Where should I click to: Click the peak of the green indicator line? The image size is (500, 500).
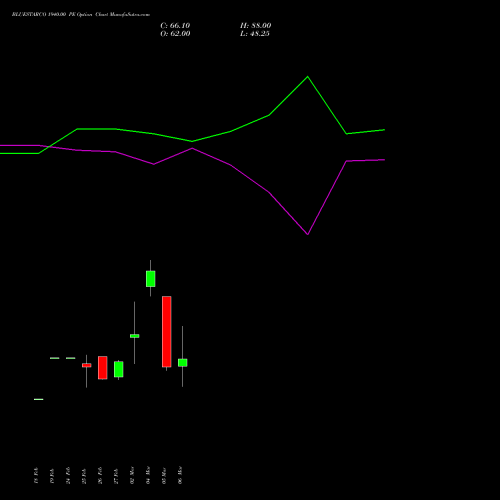point(307,77)
